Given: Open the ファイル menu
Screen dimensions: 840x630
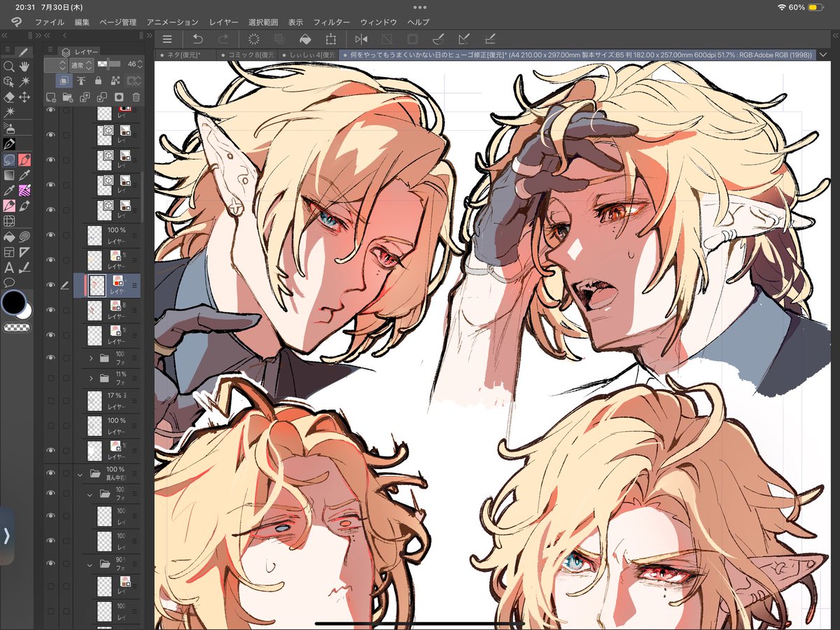Looking at the screenshot, I should pos(49,22).
